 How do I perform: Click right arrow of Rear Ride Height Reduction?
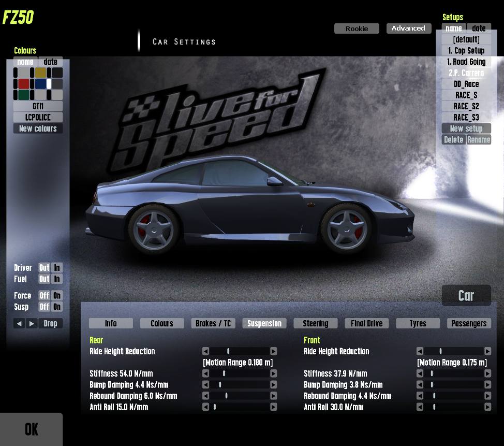(274, 351)
